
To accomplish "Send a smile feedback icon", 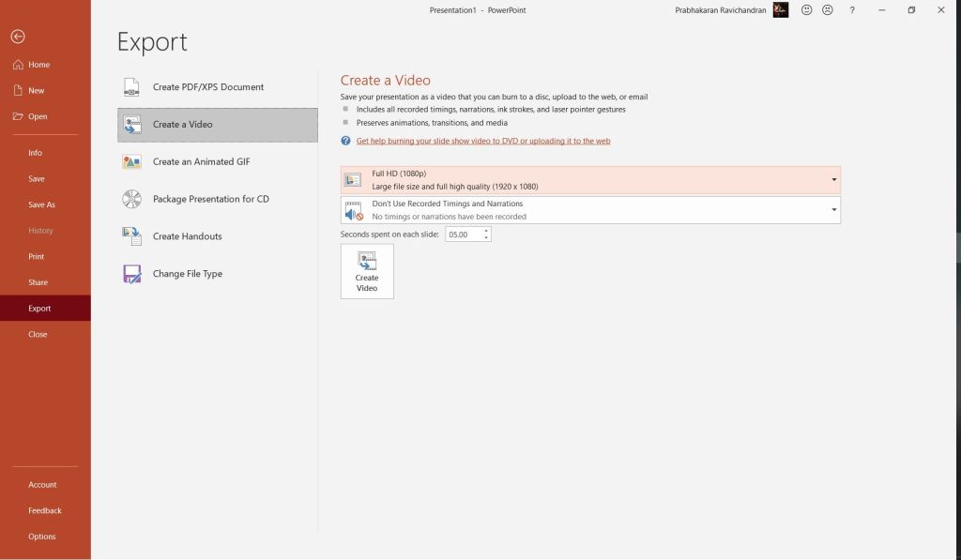I will tap(806, 10).
